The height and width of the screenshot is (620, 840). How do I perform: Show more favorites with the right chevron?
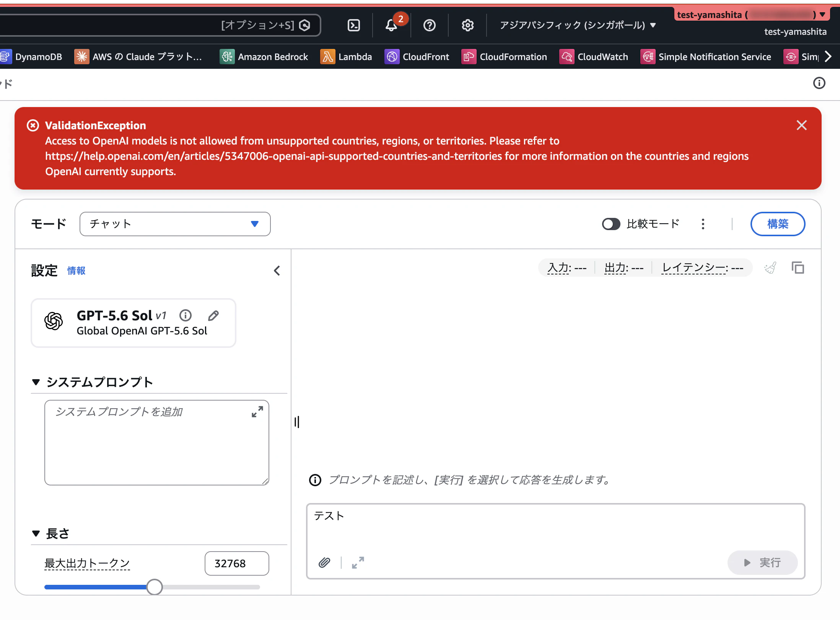click(828, 57)
